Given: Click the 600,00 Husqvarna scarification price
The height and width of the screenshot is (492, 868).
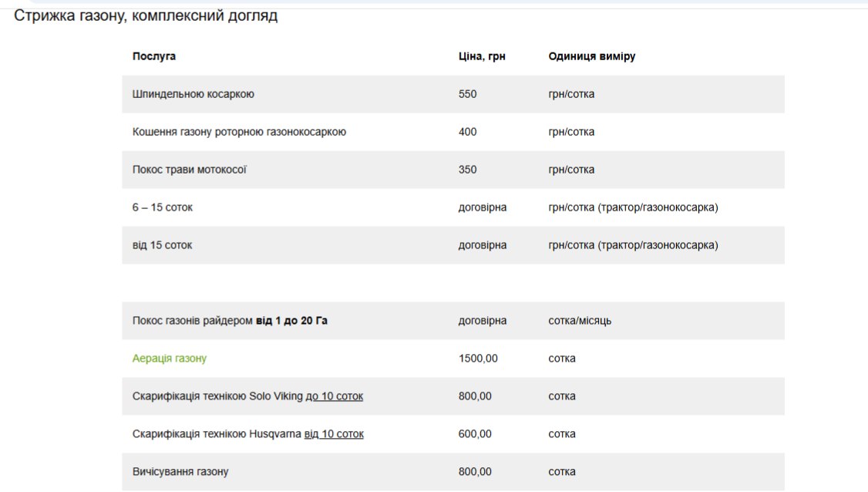Looking at the screenshot, I should 475,434.
